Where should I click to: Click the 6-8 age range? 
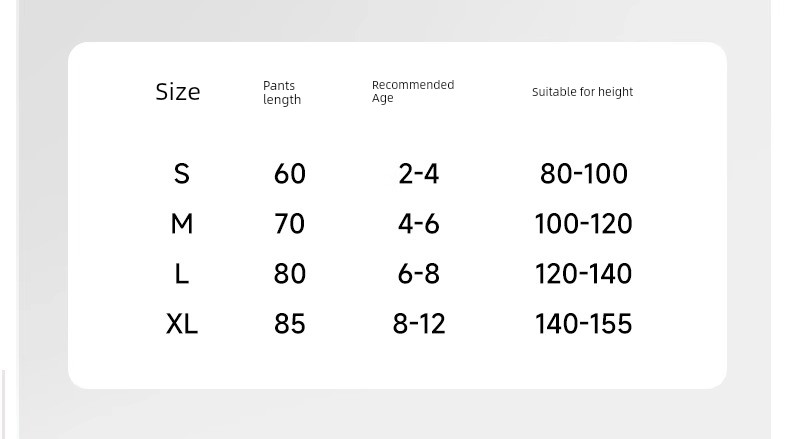(x=419, y=274)
